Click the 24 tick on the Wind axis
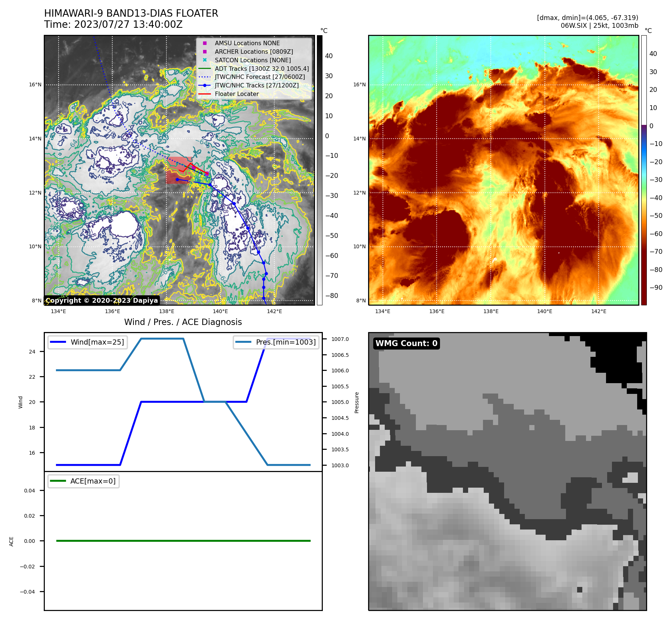 click(32, 352)
